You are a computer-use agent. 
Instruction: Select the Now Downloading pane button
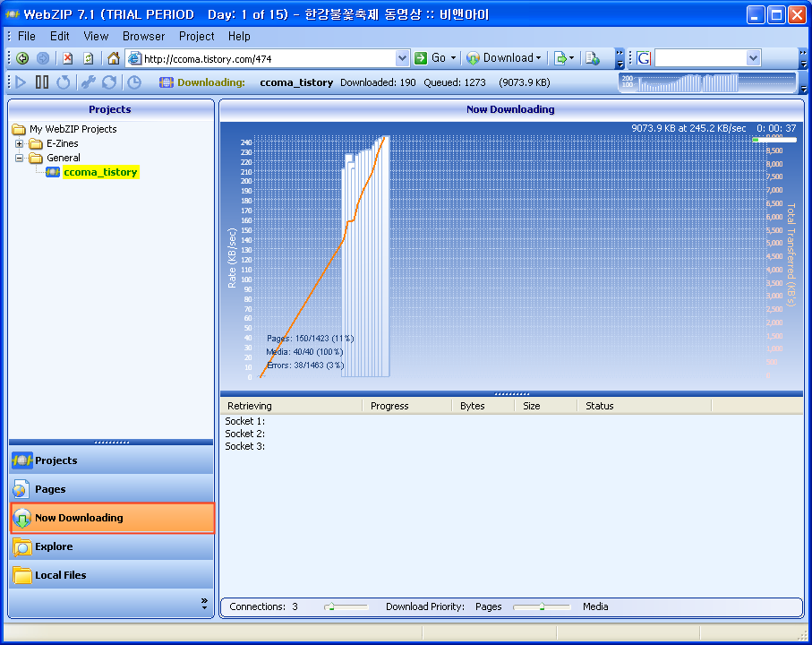[111, 518]
